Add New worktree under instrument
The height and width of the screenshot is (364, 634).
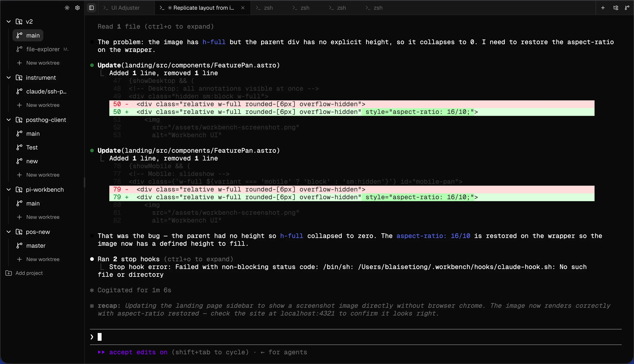(x=38, y=105)
